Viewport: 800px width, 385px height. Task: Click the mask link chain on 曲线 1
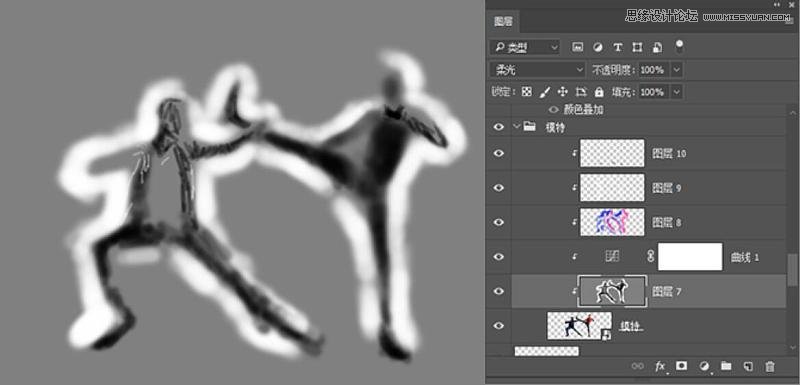(650, 256)
